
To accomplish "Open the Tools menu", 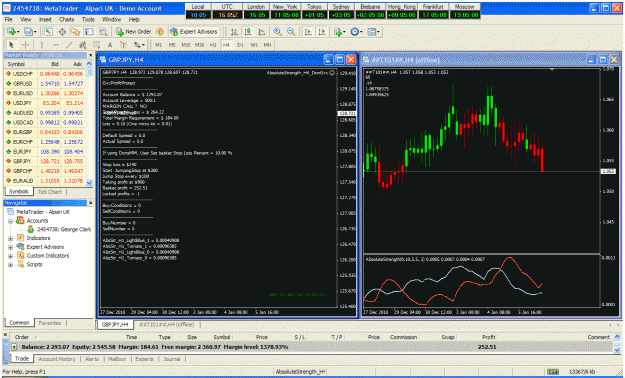I will pyautogui.click(x=88, y=19).
